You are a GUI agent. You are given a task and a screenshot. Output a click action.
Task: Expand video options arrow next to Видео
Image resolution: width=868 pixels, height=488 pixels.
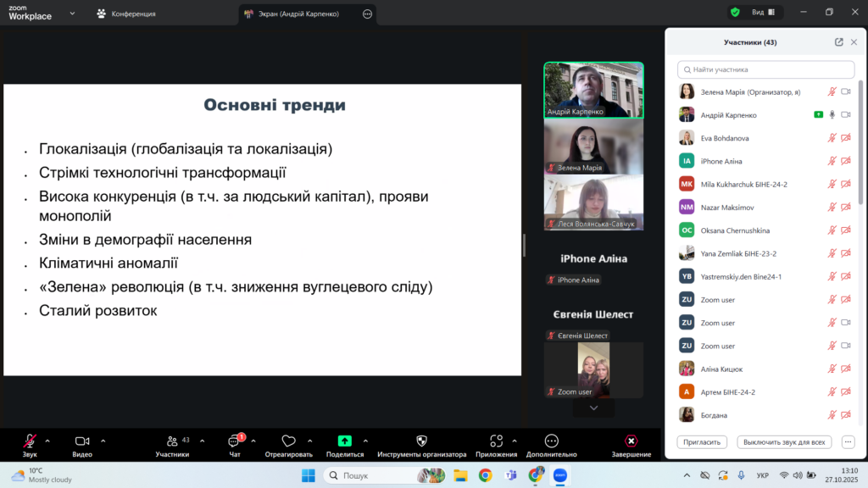(103, 441)
